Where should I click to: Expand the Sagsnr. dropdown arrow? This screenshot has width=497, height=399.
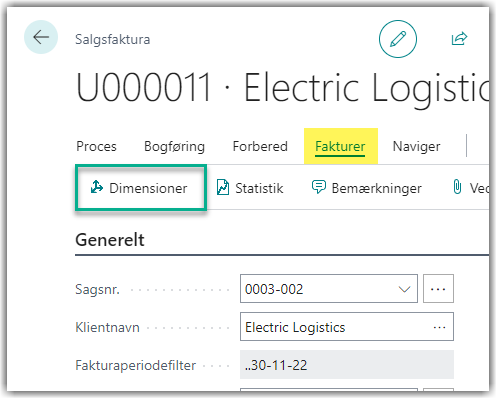pyautogui.click(x=404, y=289)
